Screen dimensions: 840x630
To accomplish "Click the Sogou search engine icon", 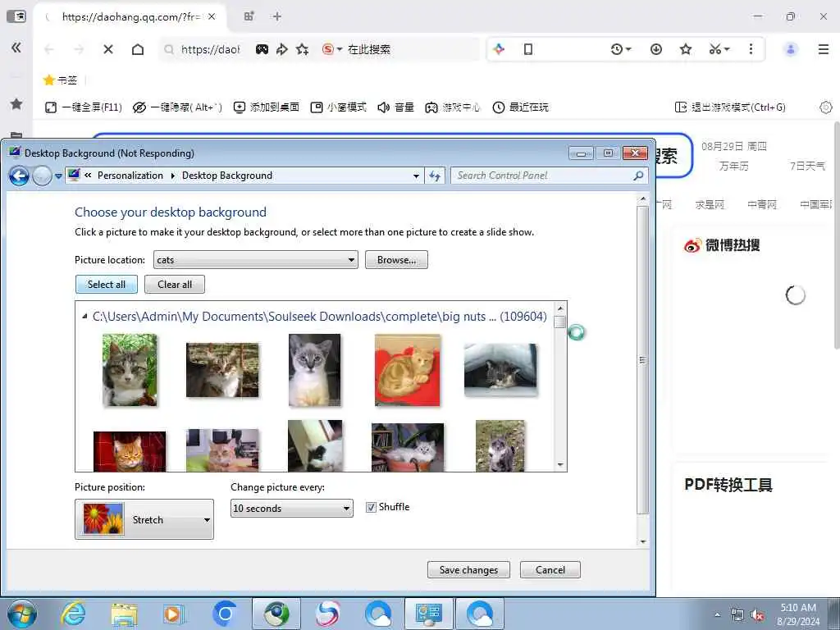I will (x=327, y=49).
